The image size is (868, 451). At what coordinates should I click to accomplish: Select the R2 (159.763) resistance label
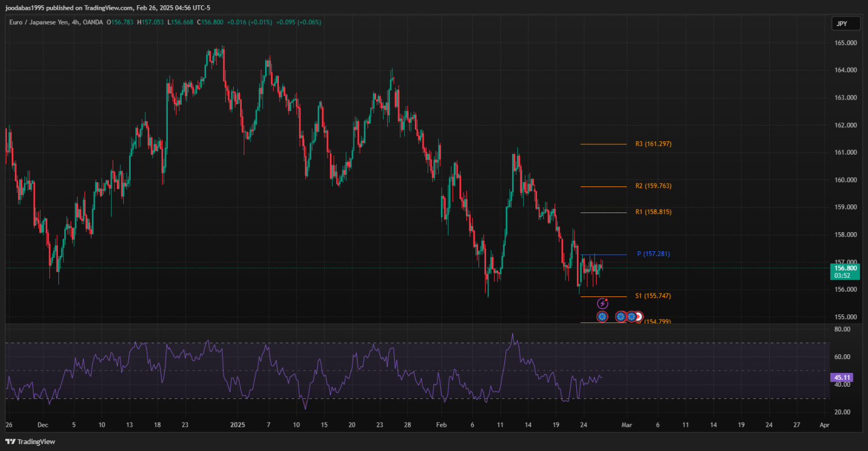(x=653, y=186)
